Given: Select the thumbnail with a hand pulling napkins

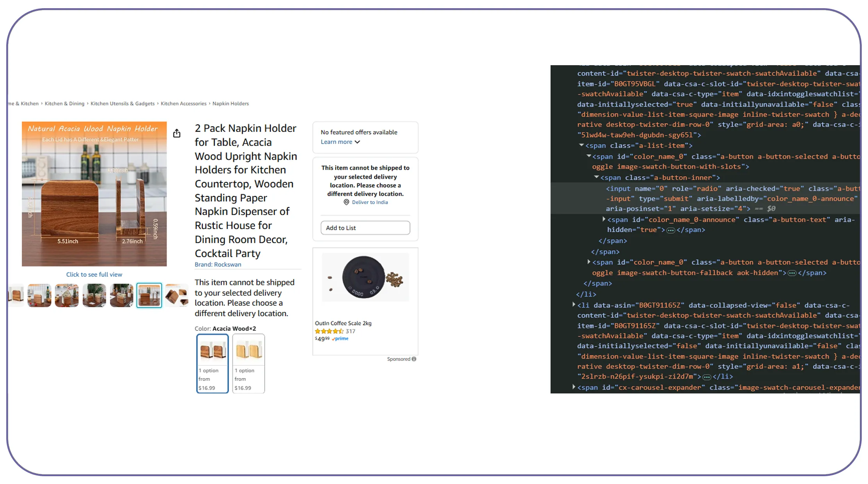Looking at the screenshot, I should (67, 295).
